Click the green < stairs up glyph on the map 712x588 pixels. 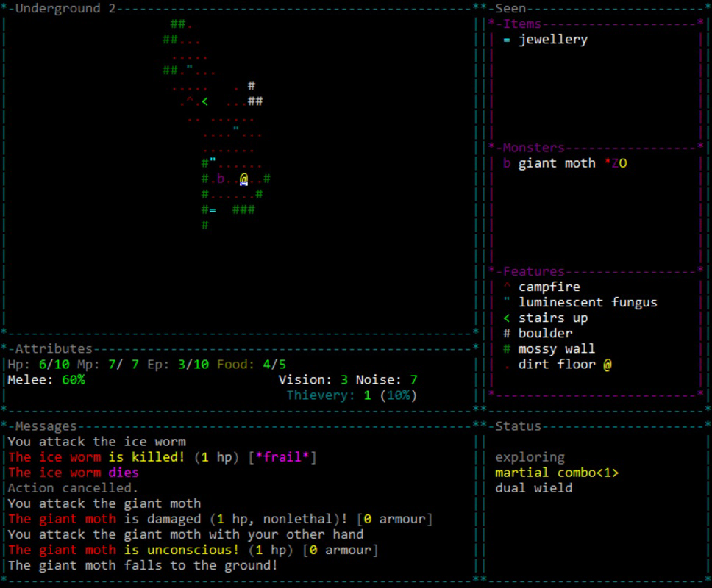click(x=204, y=101)
